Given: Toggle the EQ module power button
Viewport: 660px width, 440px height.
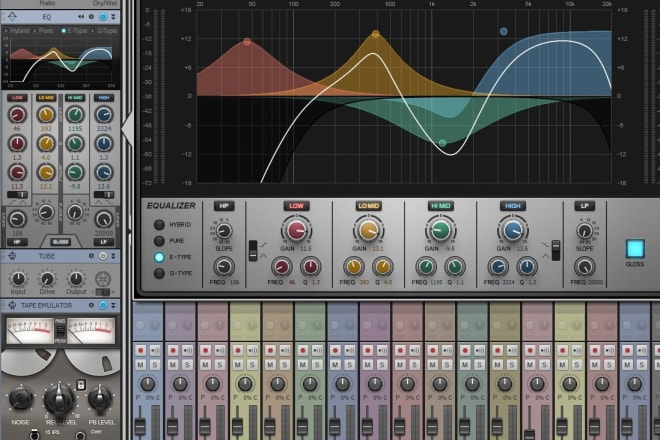Looking at the screenshot, I should pyautogui.click(x=103, y=17).
